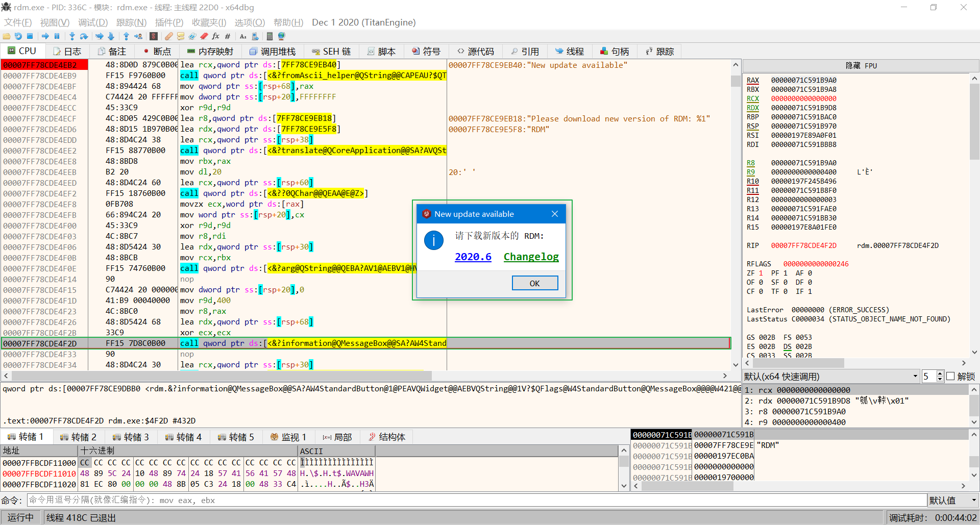Viewport: 980px width, 525px height.
Task: Open the 选项(O) menu
Action: [x=250, y=22]
